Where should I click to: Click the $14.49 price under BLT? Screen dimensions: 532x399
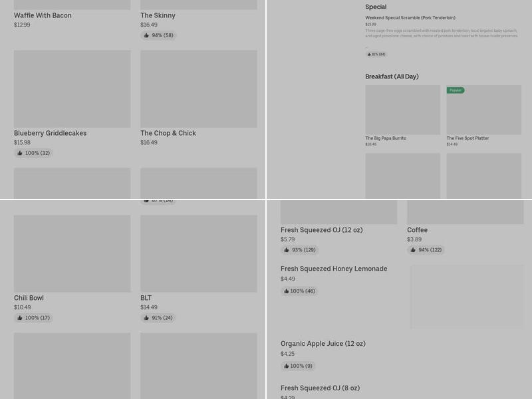149,307
